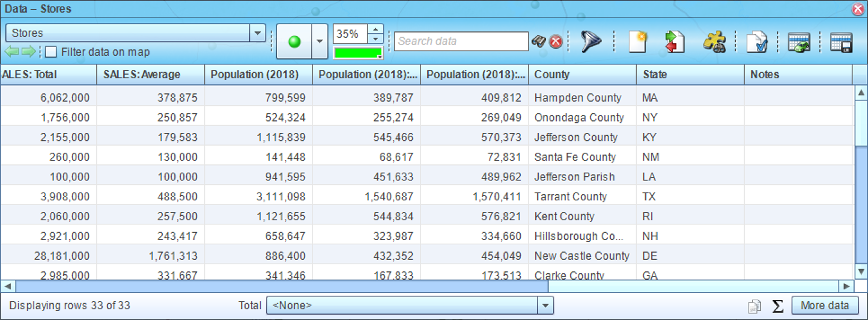This screenshot has width=868, height=320.
Task: Click the 6,062,000 sales total cell
Action: [48, 97]
